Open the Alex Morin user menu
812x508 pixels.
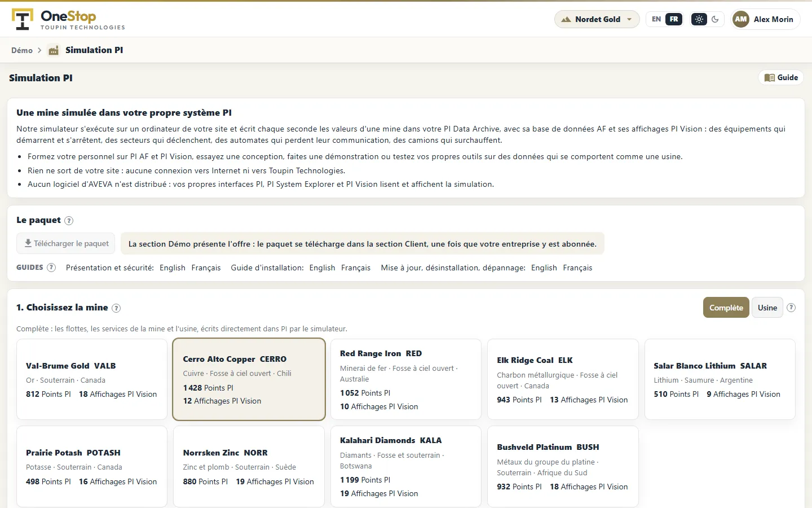pyautogui.click(x=766, y=19)
